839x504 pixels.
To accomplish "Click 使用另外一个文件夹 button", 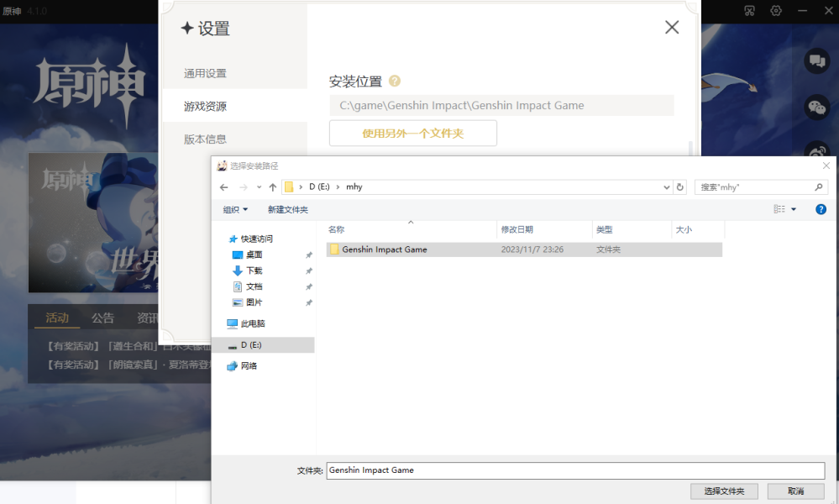I will point(413,134).
